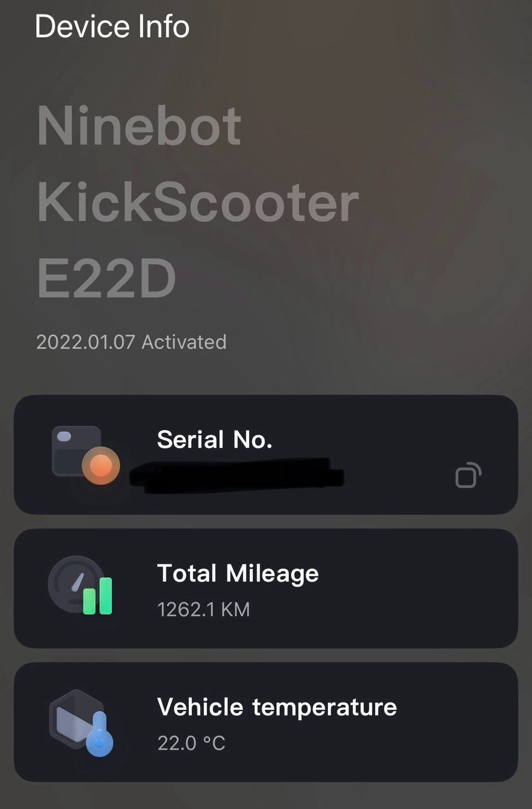The width and height of the screenshot is (532, 809).
Task: Click the Device Info page title
Action: pyautogui.click(x=112, y=26)
